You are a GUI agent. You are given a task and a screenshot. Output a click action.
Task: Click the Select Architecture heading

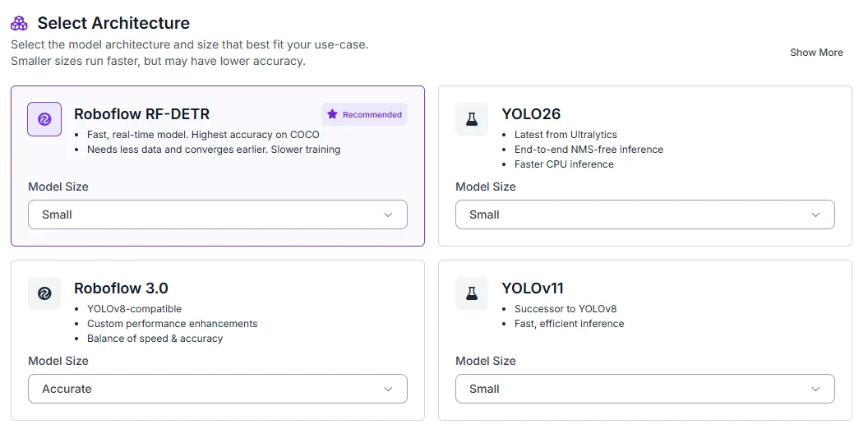[x=113, y=23]
